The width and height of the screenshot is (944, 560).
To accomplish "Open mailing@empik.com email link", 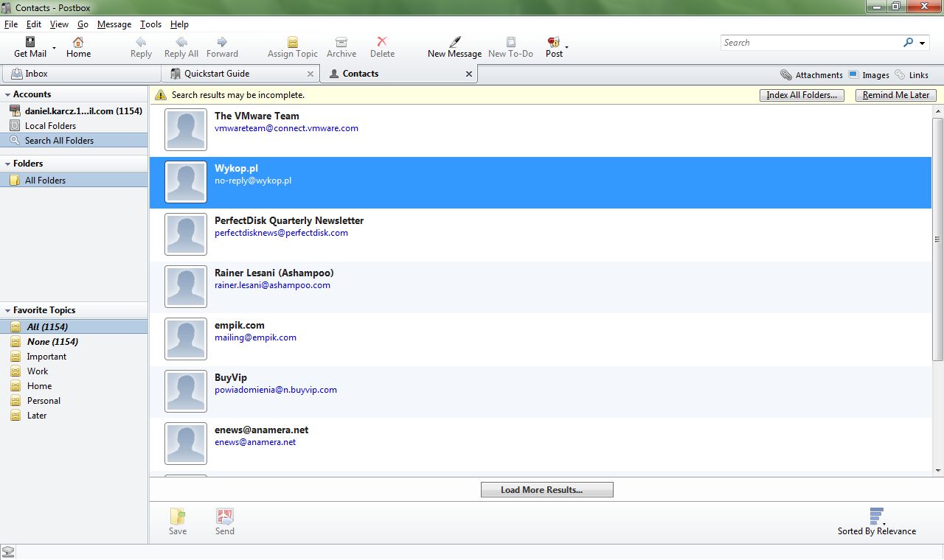I will pyautogui.click(x=255, y=337).
